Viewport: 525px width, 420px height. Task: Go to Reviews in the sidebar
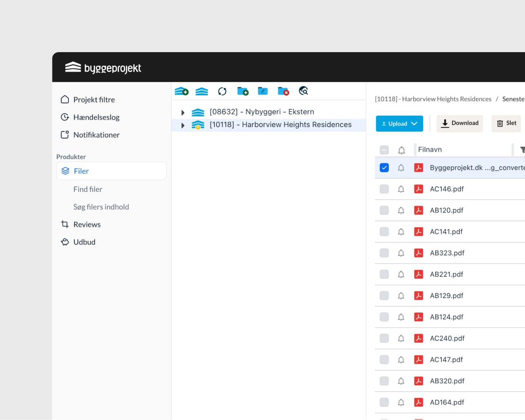[x=87, y=224]
